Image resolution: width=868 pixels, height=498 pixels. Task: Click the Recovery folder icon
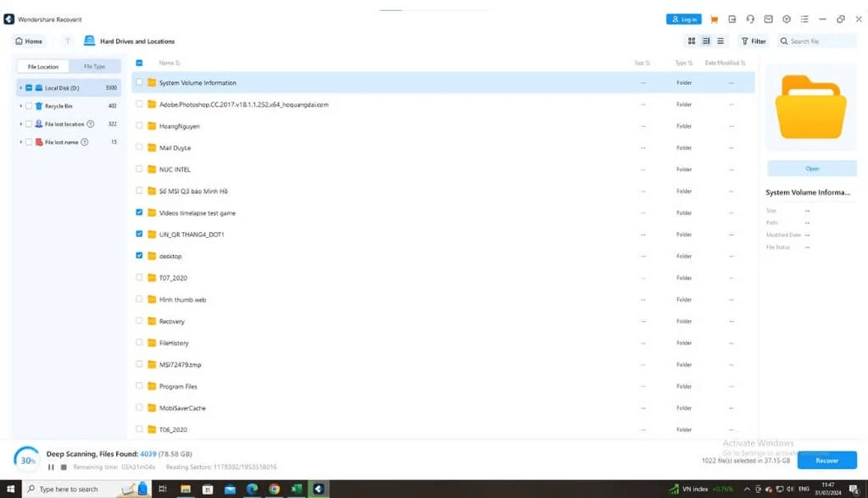pyautogui.click(x=152, y=321)
